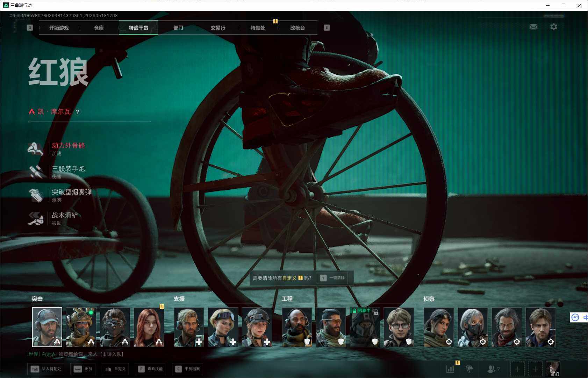The width and height of the screenshot is (588, 378).
Task: Click the 一键清除 button
Action: [x=333, y=278]
